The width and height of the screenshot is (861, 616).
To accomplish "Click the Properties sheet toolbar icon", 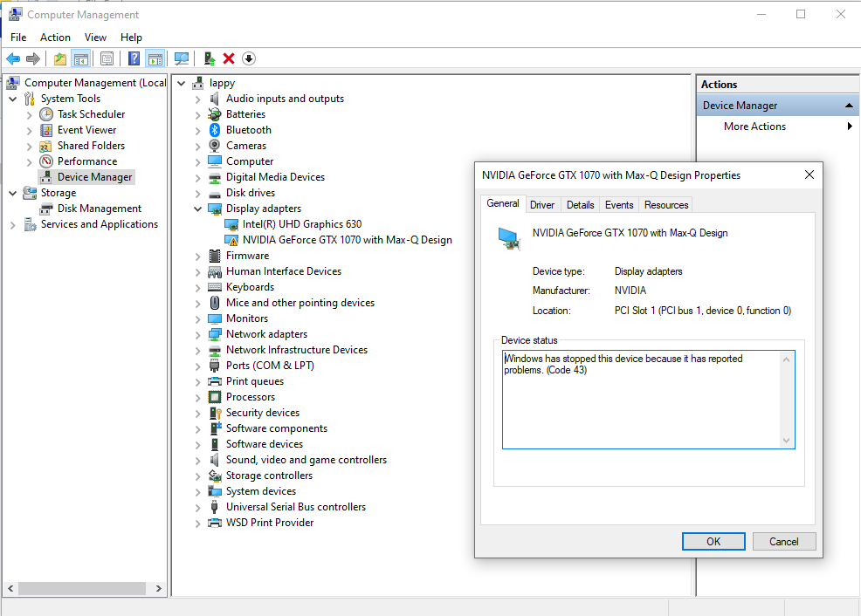I will (x=107, y=58).
